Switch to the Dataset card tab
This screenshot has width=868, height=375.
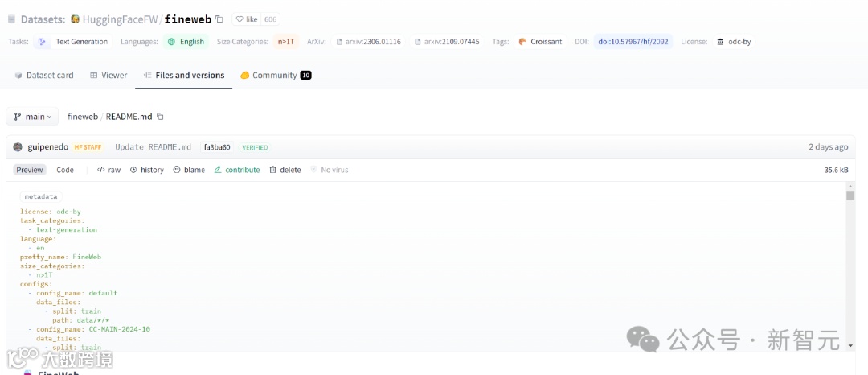coord(43,76)
